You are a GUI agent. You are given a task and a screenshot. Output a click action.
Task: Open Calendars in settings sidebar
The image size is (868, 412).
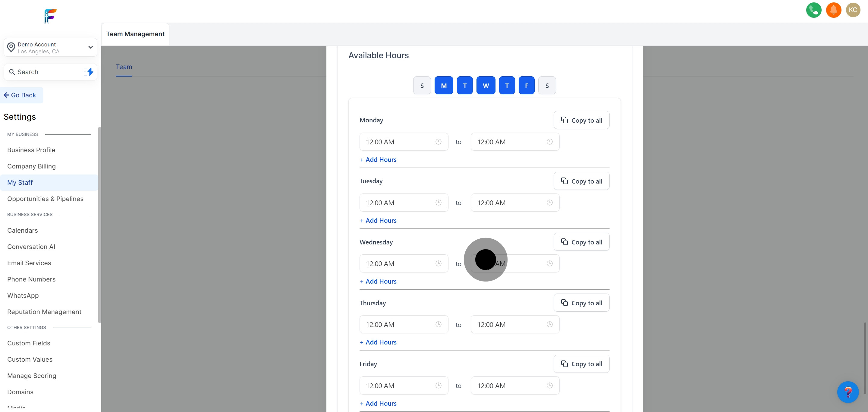(23, 231)
